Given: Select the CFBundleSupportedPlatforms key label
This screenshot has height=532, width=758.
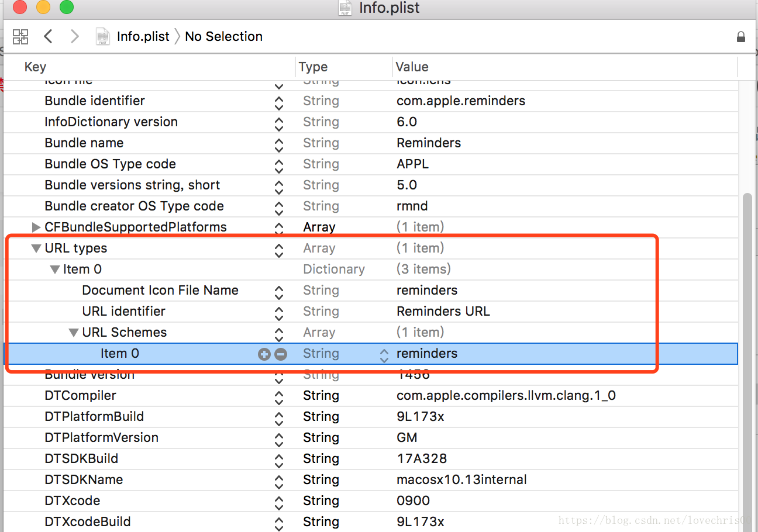Looking at the screenshot, I should [x=136, y=227].
